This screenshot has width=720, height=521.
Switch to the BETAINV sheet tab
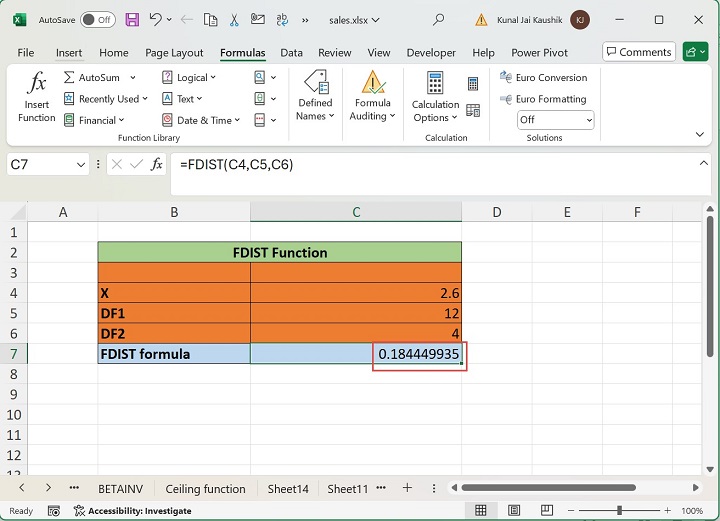[122, 488]
